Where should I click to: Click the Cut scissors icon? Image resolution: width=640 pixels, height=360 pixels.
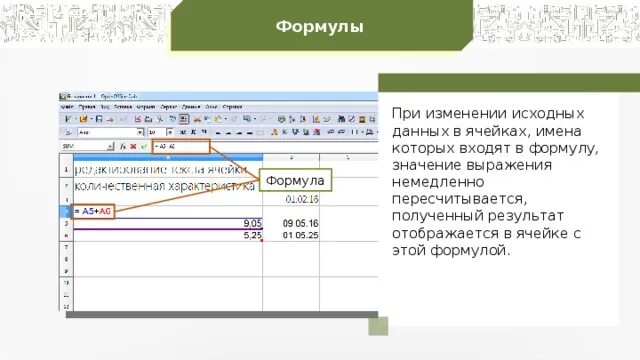click(197, 119)
